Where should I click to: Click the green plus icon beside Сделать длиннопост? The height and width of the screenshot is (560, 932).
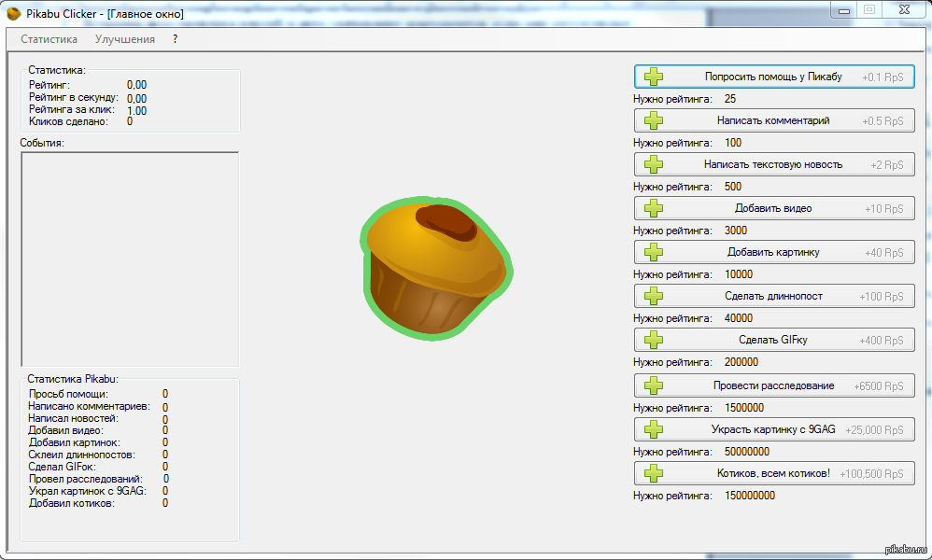click(x=654, y=296)
